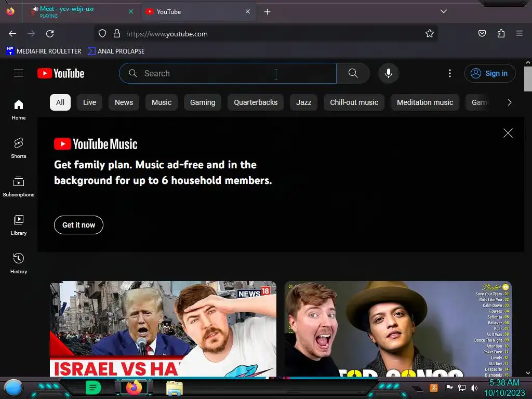Select the Meditation music chip
The width and height of the screenshot is (532, 399).
pyautogui.click(x=425, y=102)
